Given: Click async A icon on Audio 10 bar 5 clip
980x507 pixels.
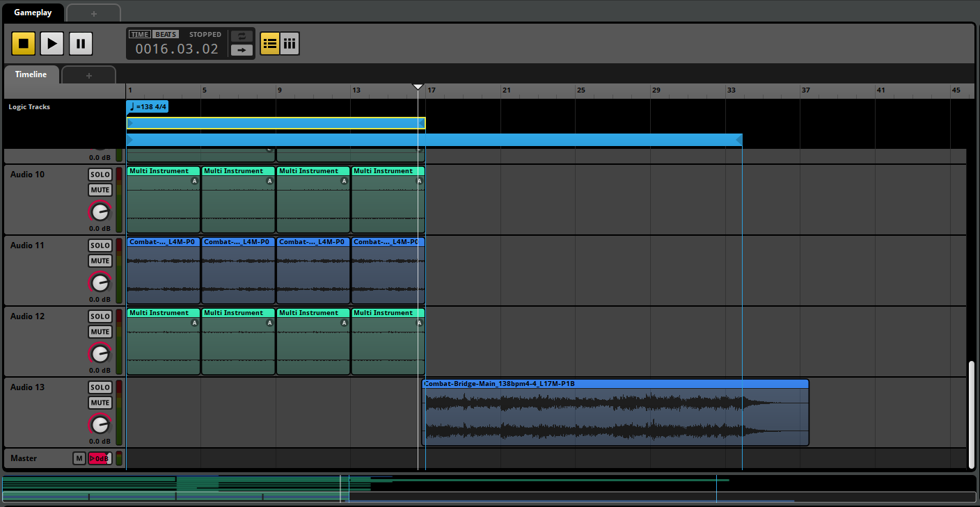Looking at the screenshot, I should [269, 181].
